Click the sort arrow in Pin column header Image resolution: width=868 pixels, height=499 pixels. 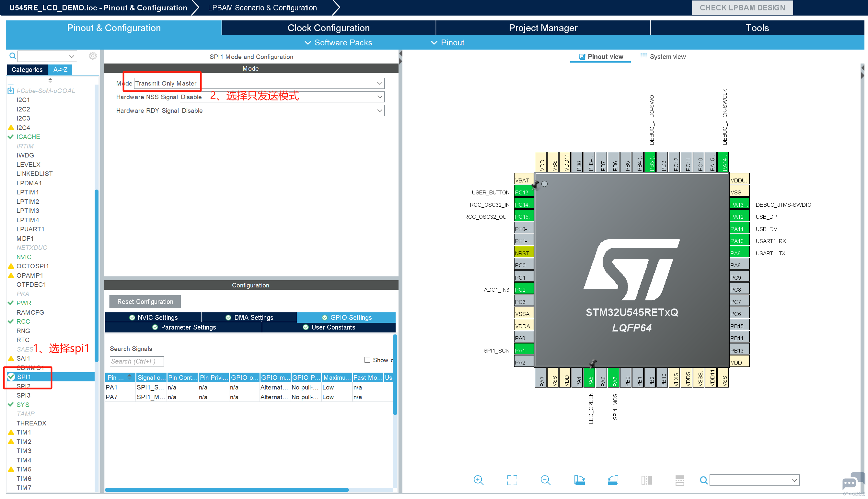(130, 377)
